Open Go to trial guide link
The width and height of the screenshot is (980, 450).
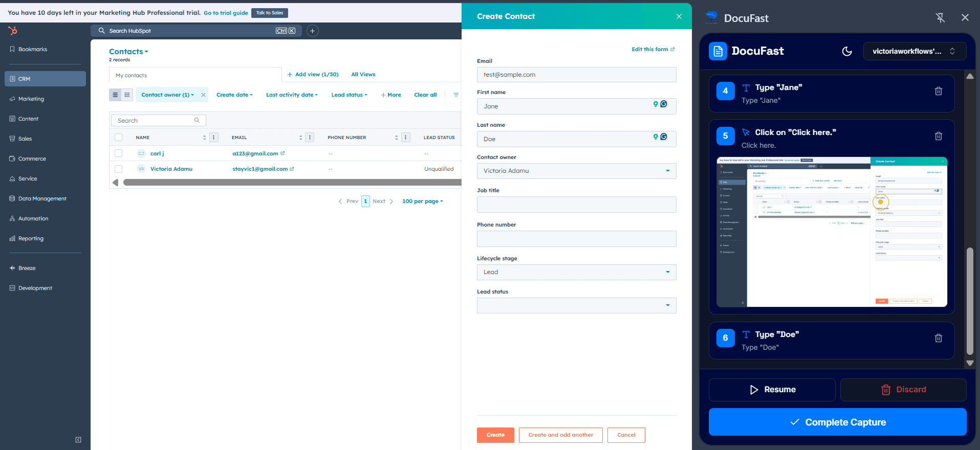coord(226,13)
